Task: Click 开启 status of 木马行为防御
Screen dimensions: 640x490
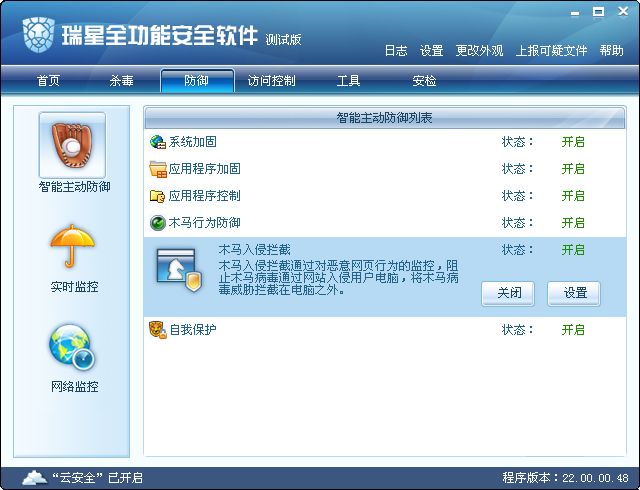Action: point(573,223)
